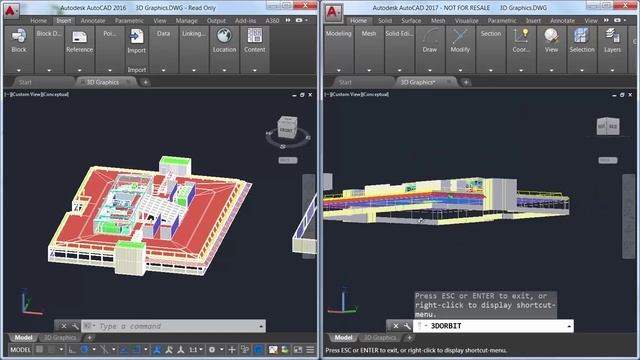Click the ViewCube in the AutoCAD 2017 viewport

(608, 126)
